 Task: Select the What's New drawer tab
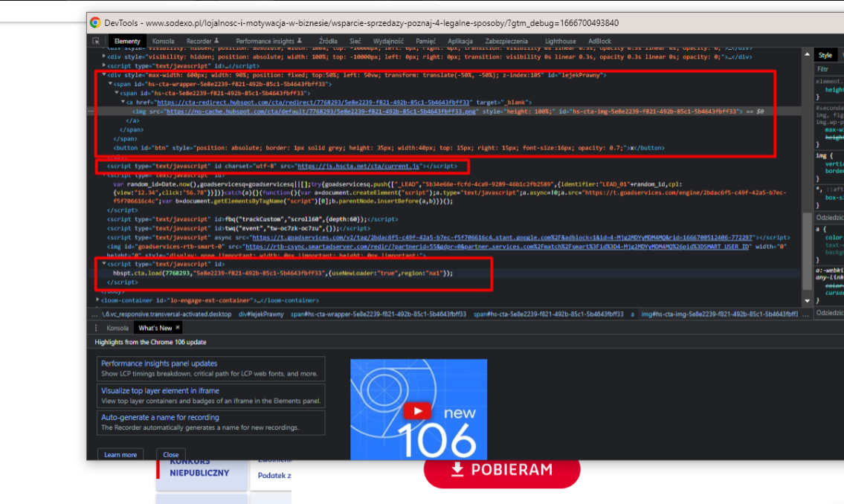point(155,328)
